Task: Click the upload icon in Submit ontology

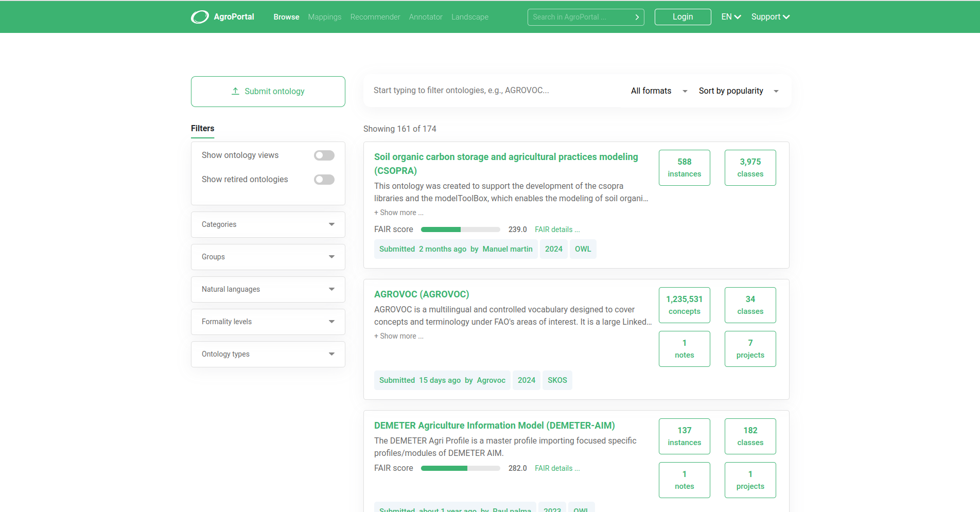Action: (x=235, y=91)
